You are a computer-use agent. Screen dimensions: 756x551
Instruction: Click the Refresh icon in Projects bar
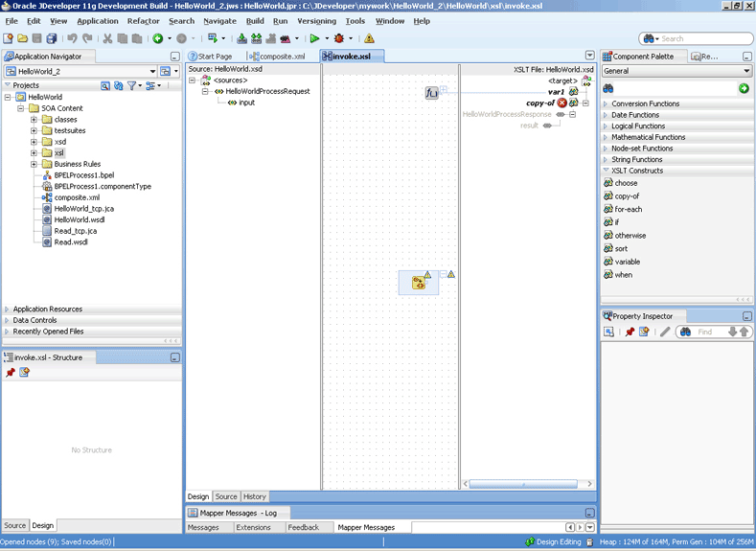point(118,86)
